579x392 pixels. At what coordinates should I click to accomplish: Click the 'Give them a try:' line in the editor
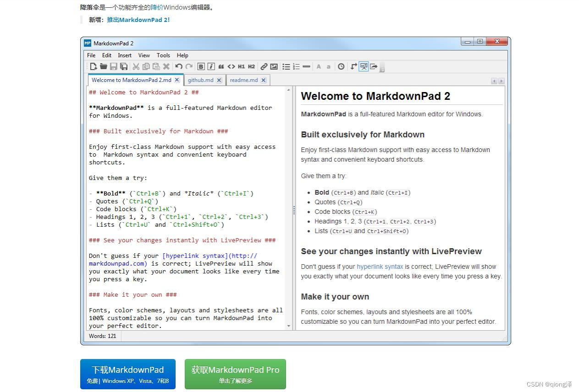point(118,178)
